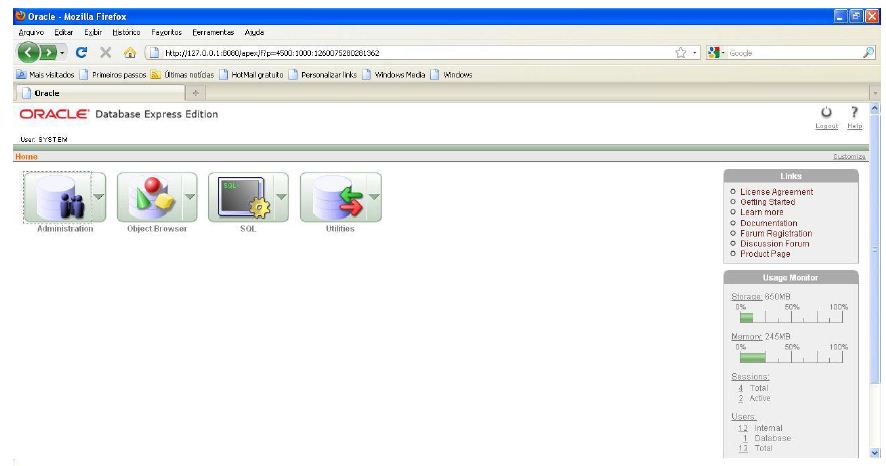
Task: Expand the Object Browser dropdown arrow
Action: point(190,197)
